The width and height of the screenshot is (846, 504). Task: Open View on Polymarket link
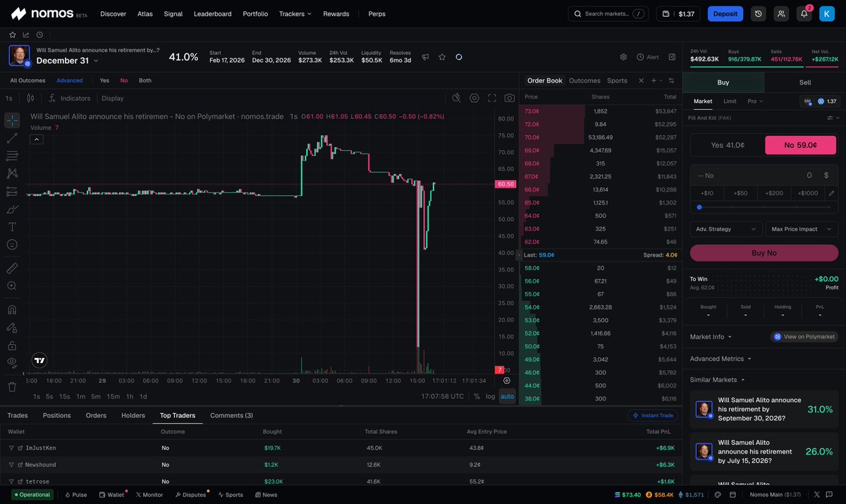point(804,337)
